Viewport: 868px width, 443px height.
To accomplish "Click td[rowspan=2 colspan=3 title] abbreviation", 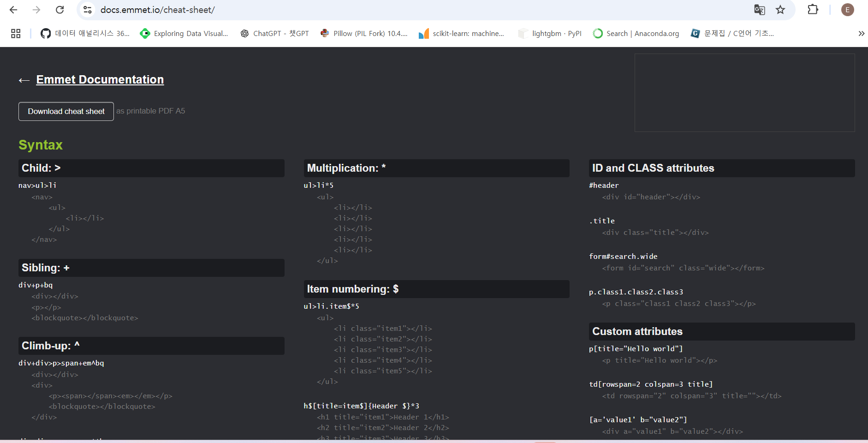I will [x=651, y=384].
